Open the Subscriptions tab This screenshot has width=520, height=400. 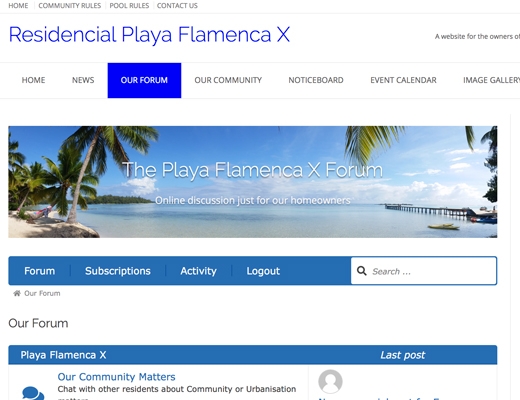(x=118, y=271)
